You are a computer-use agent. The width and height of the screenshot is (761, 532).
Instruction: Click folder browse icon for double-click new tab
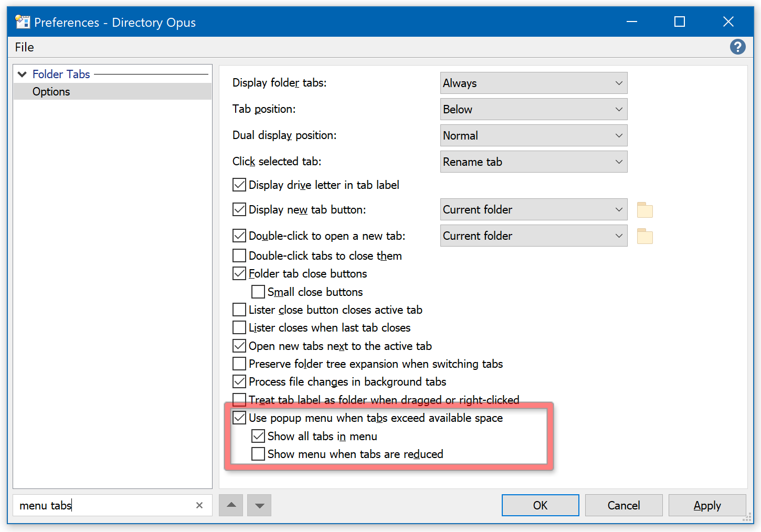[644, 236]
